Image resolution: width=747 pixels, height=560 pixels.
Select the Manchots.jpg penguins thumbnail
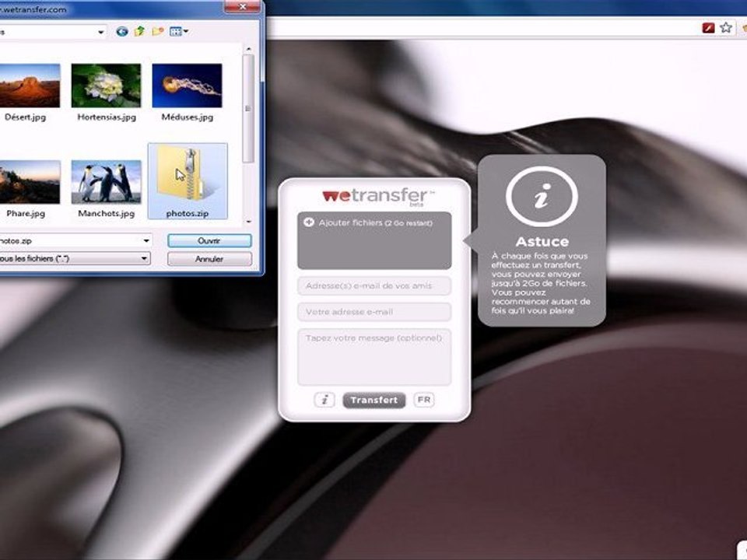(x=106, y=182)
